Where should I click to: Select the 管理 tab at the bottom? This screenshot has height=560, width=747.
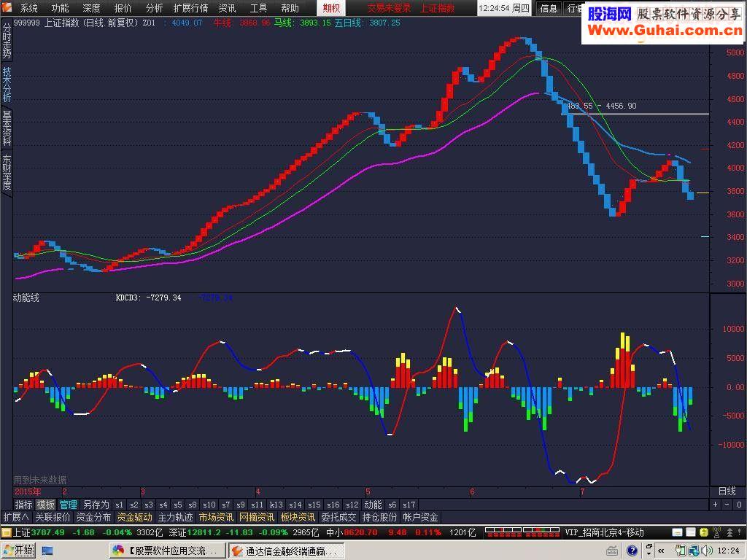pos(68,505)
